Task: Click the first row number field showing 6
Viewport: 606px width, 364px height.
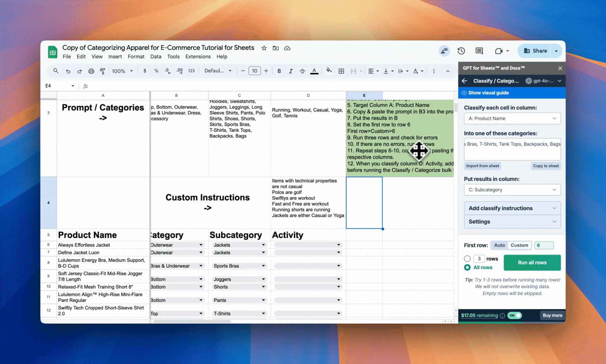Action: [x=544, y=245]
